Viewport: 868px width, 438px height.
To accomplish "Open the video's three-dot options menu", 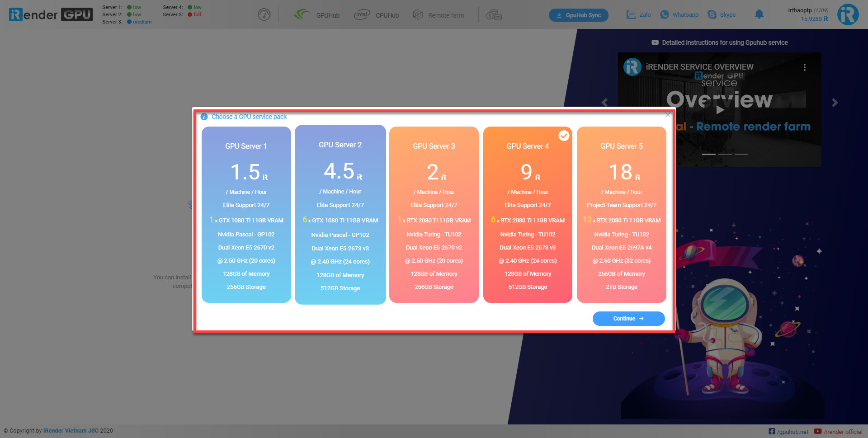I will tap(804, 67).
